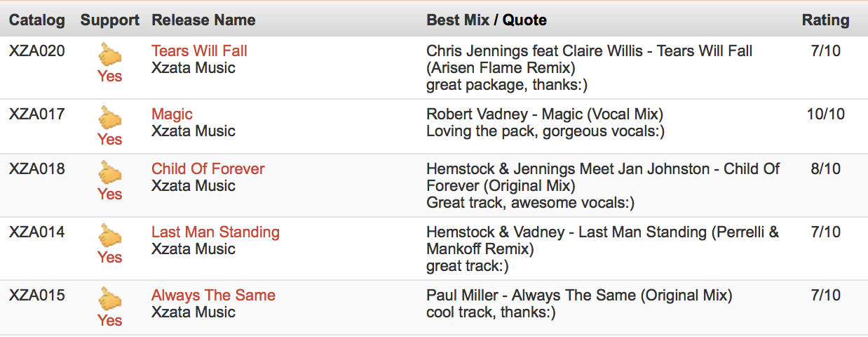The height and width of the screenshot is (337, 868).
Task: Click thumbs-up icon in XZA015 row
Action: (x=110, y=298)
